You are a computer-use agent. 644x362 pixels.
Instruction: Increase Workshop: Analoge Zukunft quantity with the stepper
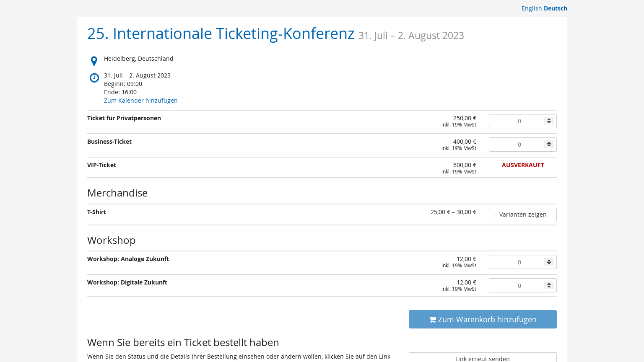pos(549,260)
